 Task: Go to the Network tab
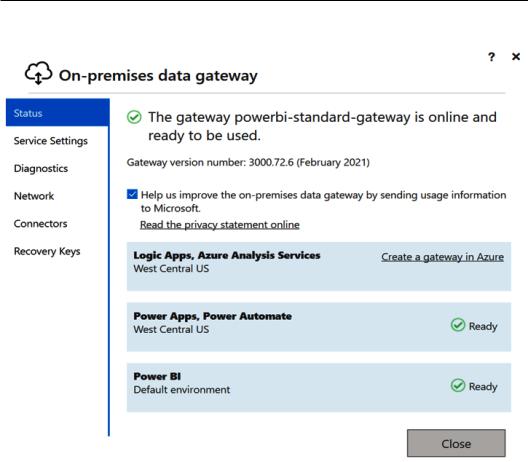pos(34,196)
